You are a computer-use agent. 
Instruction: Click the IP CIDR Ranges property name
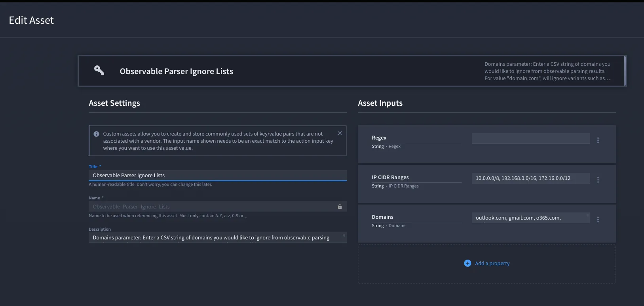[390, 177]
